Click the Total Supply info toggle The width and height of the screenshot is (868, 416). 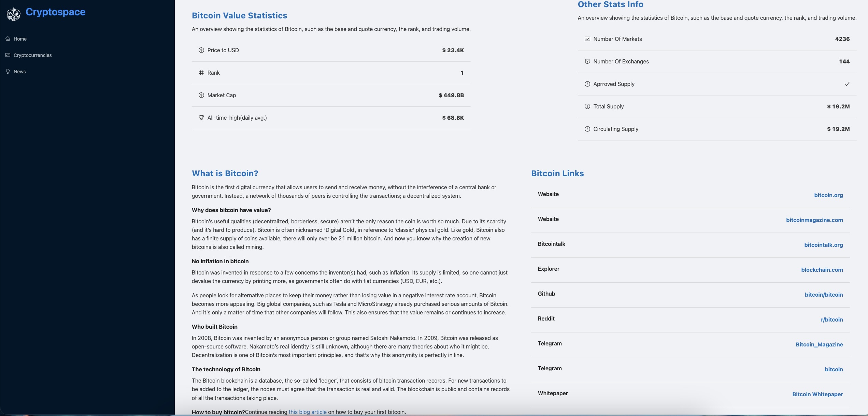(587, 107)
